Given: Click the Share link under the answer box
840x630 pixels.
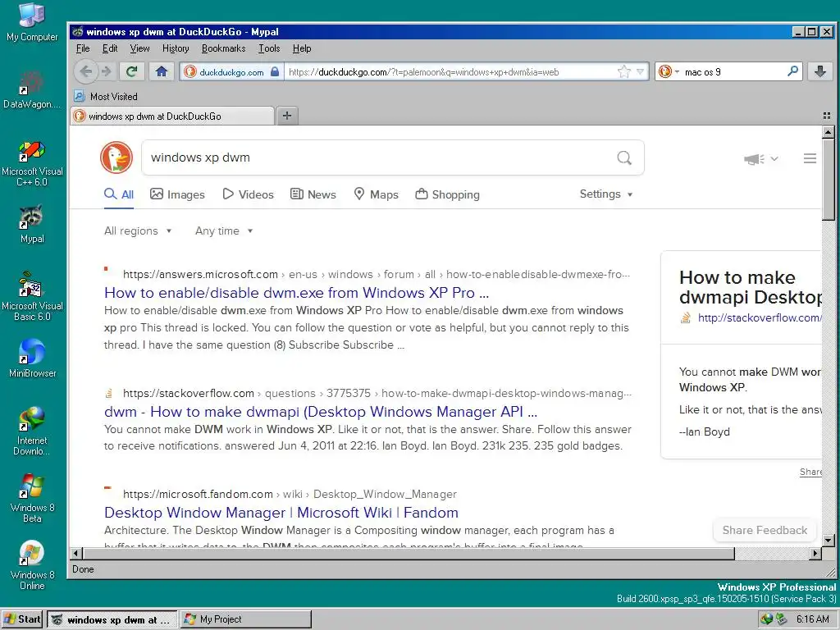Looking at the screenshot, I should coord(810,472).
